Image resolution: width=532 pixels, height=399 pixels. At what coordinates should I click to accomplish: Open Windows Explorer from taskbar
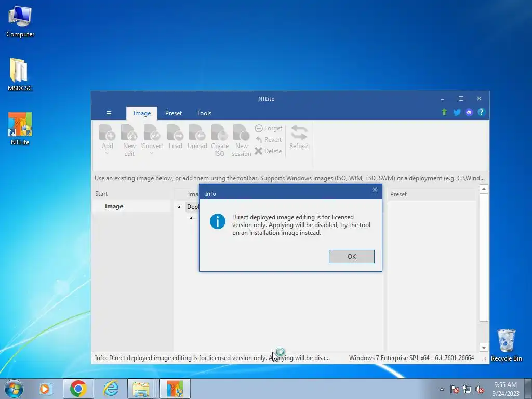(141, 389)
